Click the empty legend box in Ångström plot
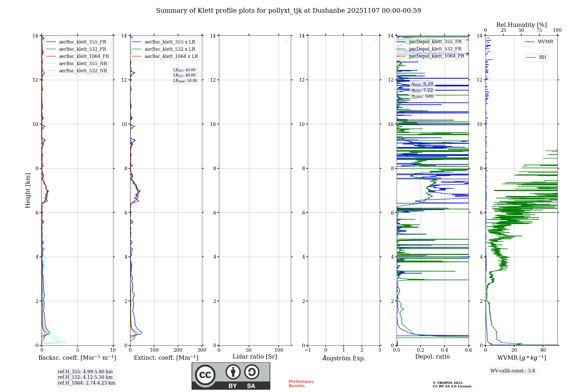Image resolution: width=577 pixels, height=392 pixels. pyautogui.click(x=376, y=40)
